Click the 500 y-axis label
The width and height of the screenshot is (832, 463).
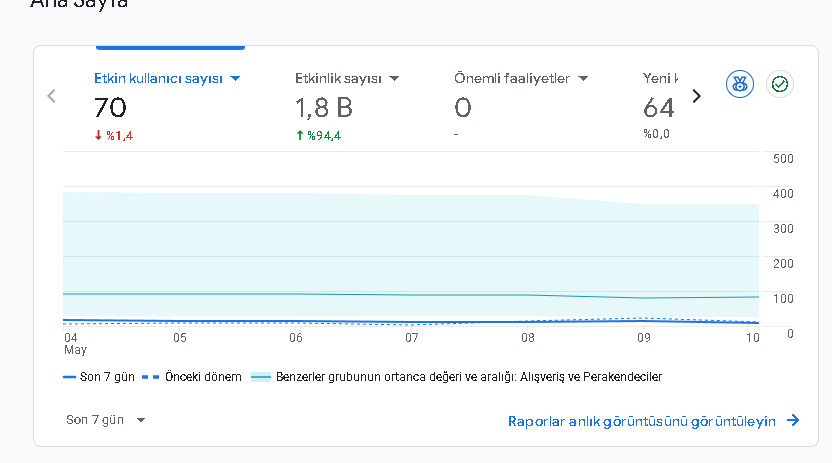[x=783, y=159]
